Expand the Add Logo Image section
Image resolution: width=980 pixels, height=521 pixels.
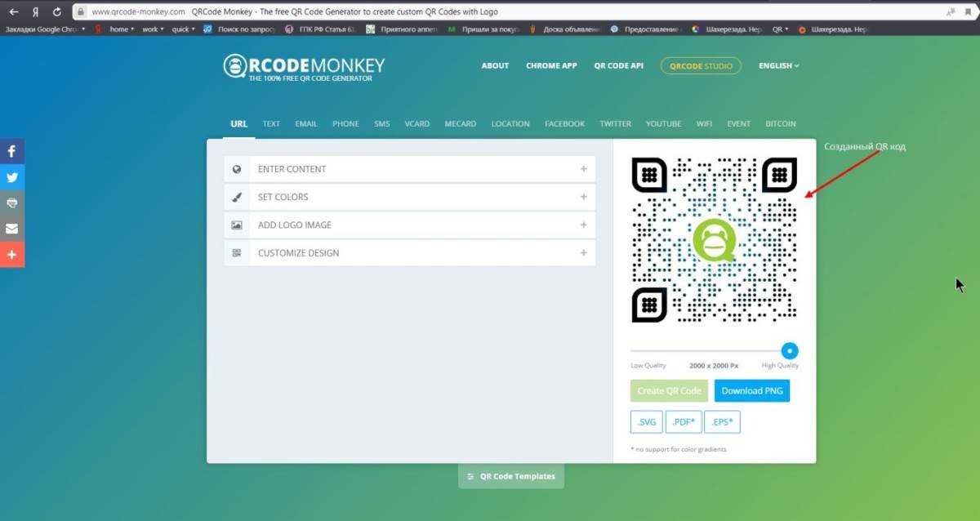point(409,225)
